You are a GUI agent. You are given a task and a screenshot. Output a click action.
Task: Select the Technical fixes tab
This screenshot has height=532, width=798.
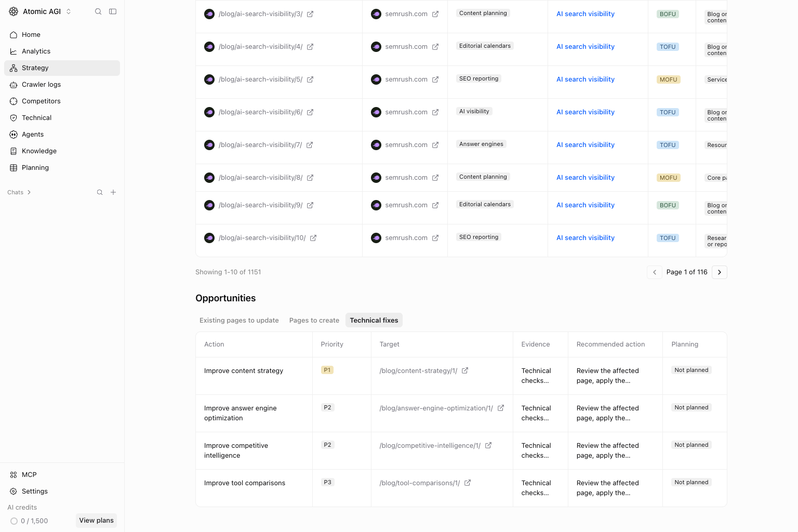(x=374, y=320)
